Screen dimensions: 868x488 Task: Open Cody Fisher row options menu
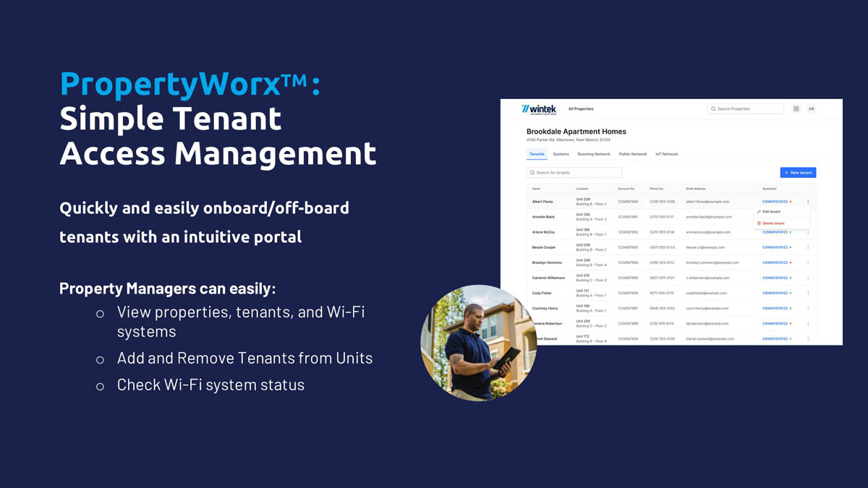808,293
